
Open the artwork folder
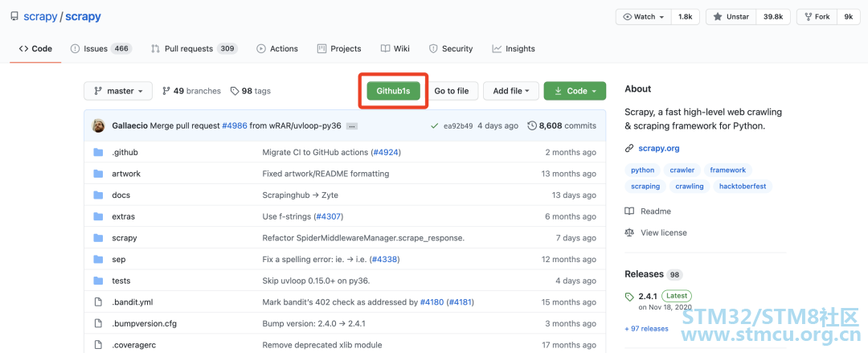tap(126, 174)
